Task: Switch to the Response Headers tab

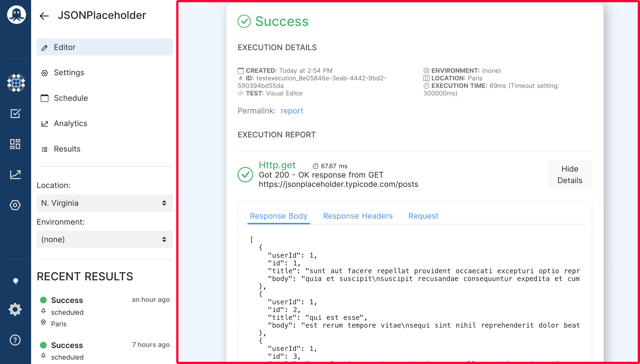Action: tap(358, 216)
